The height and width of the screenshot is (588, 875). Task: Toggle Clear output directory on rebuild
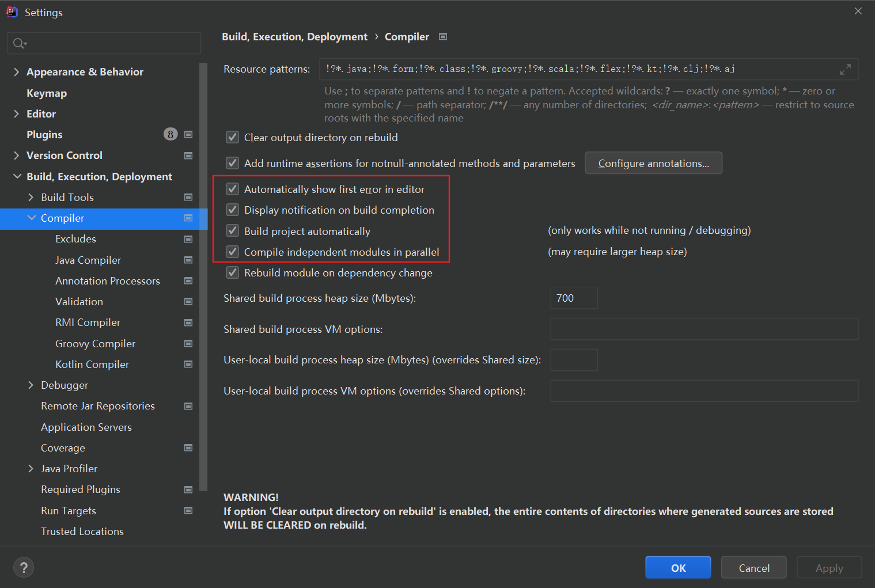[233, 137]
